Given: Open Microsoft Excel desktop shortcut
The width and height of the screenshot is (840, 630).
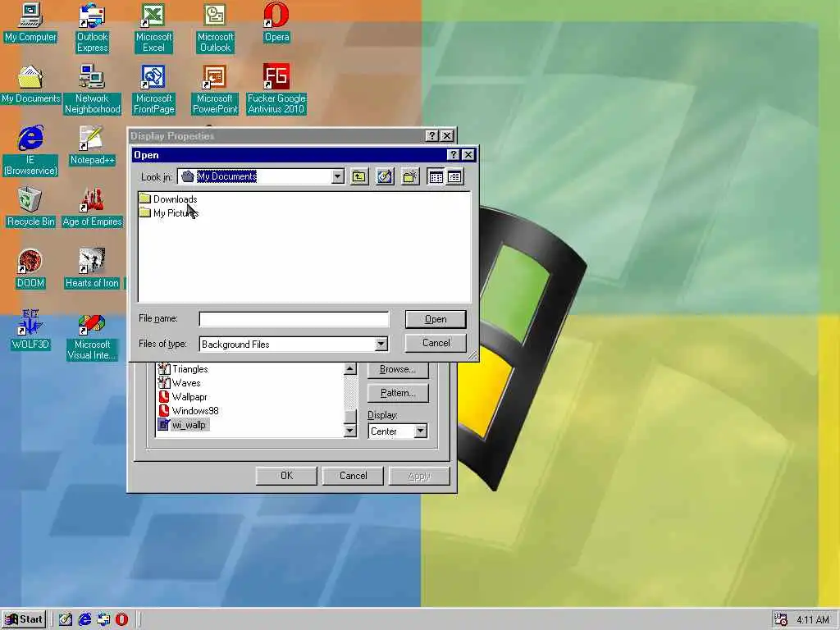Looking at the screenshot, I should (x=153, y=28).
